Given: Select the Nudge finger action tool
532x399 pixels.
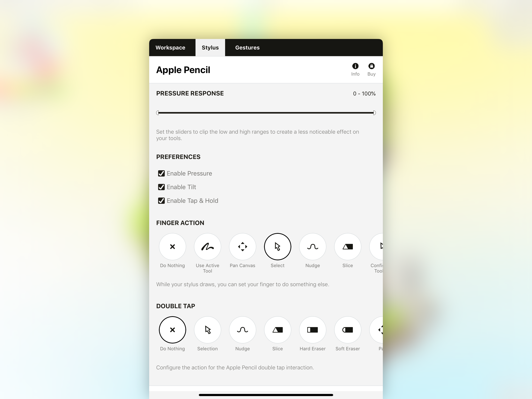Looking at the screenshot, I should pyautogui.click(x=313, y=246).
